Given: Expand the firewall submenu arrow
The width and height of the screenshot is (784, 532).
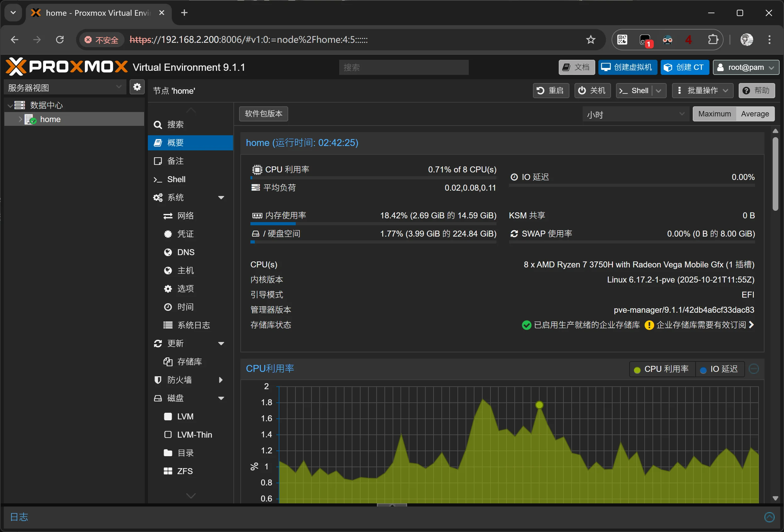Looking at the screenshot, I should (221, 380).
